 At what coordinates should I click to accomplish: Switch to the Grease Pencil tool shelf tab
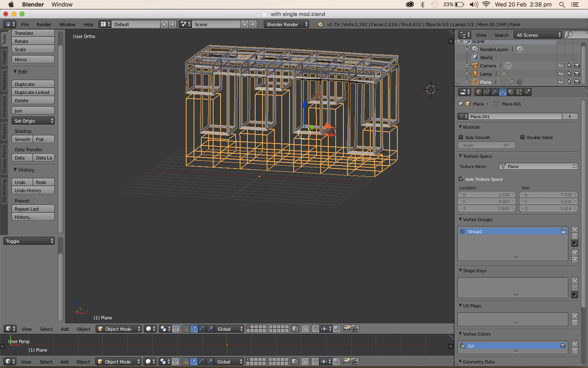4,159
